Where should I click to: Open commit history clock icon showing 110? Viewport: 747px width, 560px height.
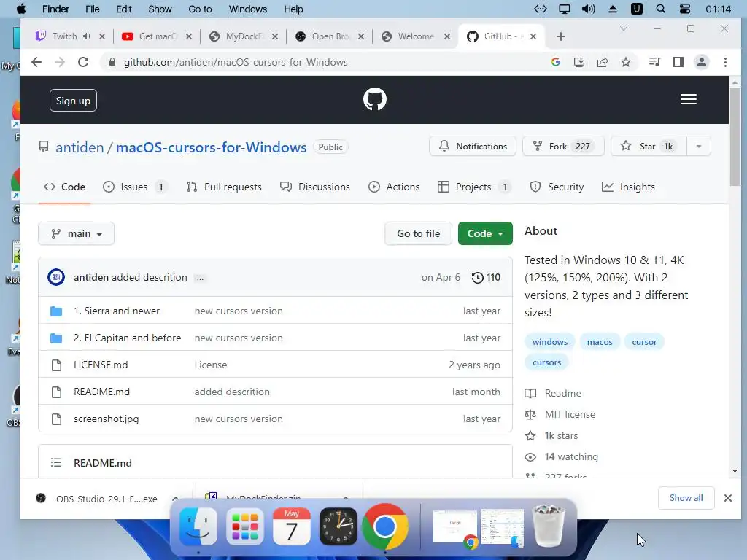tap(485, 278)
